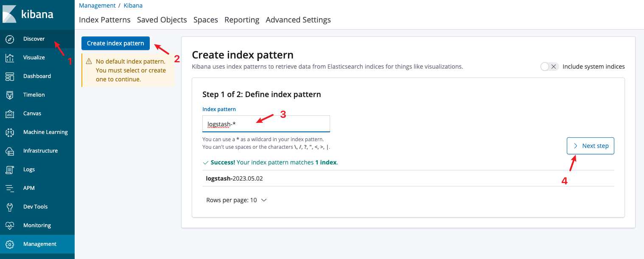This screenshot has height=259, width=644.
Task: Toggle Include system indices switch
Action: click(x=549, y=67)
